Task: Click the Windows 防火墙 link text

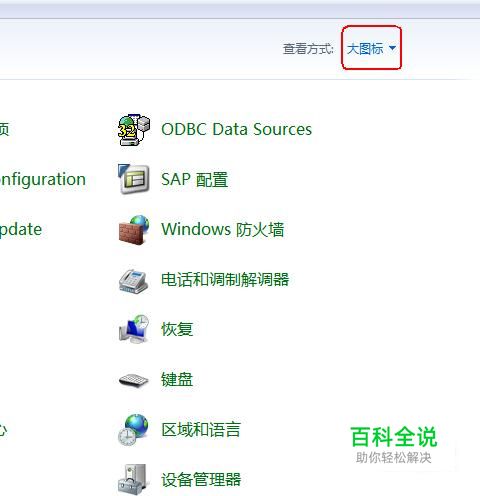Action: point(223,229)
